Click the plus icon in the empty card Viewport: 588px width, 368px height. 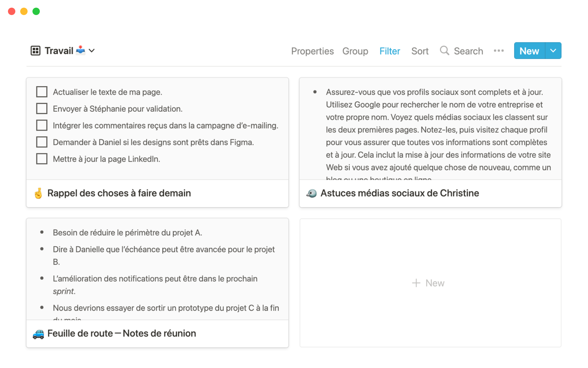416,283
